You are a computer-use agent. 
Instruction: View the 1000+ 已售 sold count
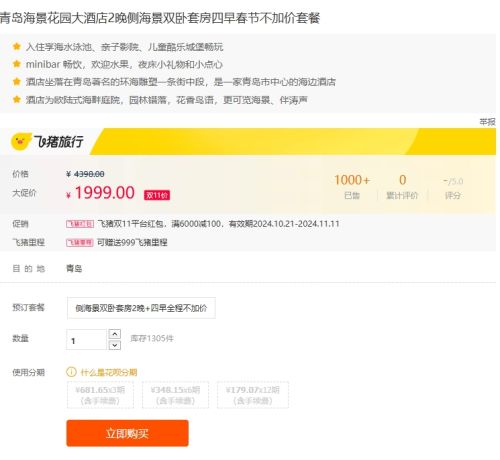tap(352, 187)
